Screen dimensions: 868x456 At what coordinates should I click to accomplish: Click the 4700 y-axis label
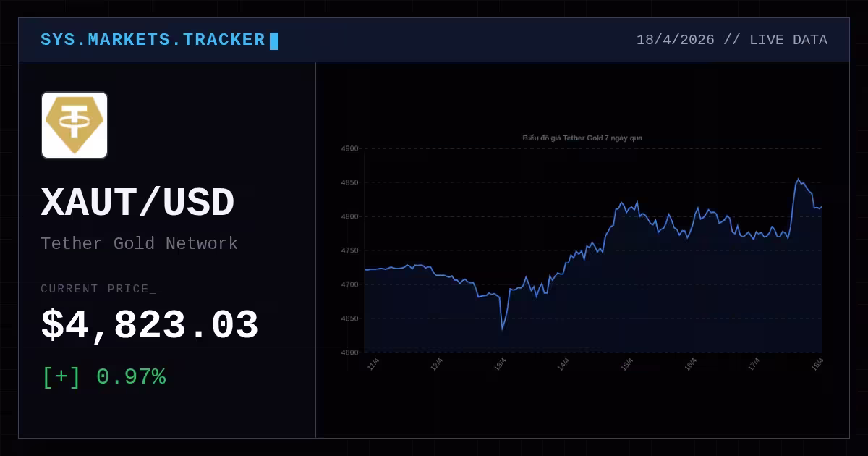click(349, 284)
